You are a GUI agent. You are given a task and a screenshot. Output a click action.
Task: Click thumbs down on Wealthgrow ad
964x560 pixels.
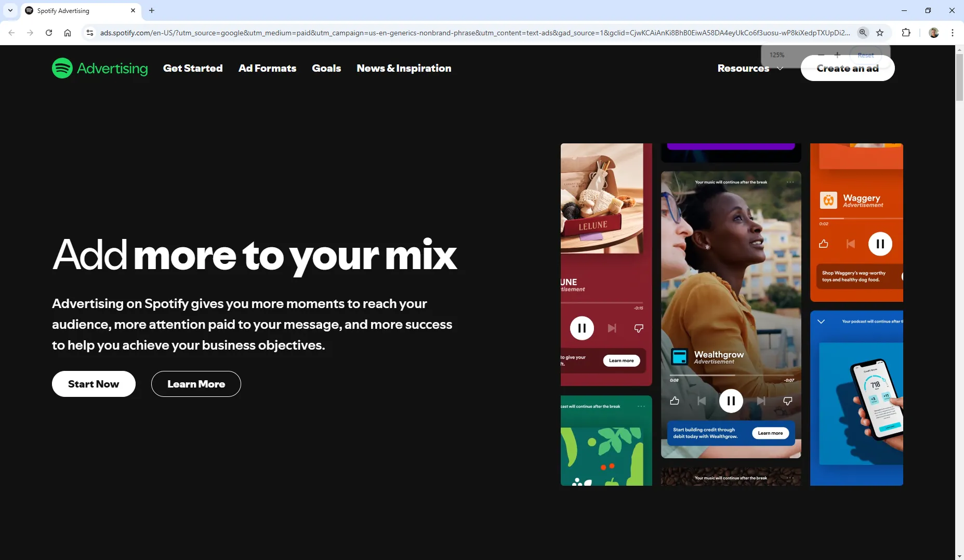click(788, 401)
